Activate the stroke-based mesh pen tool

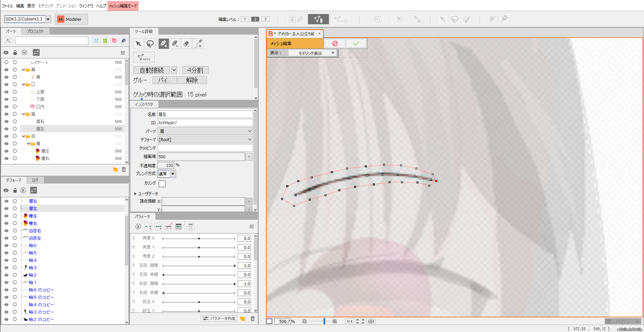[x=198, y=43]
